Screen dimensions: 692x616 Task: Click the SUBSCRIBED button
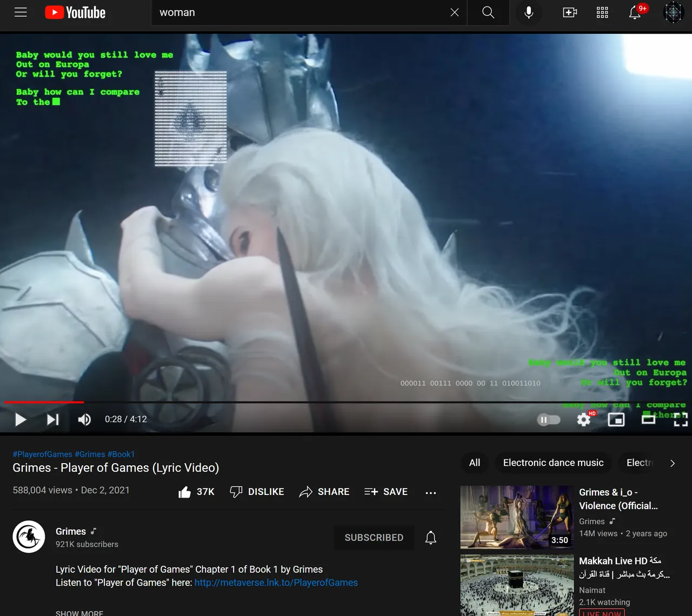374,538
